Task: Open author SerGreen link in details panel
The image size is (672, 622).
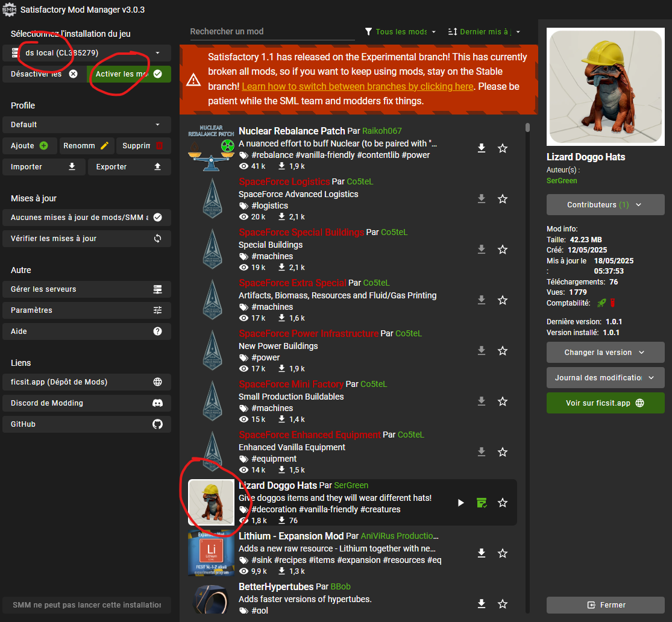Action: tap(562, 180)
